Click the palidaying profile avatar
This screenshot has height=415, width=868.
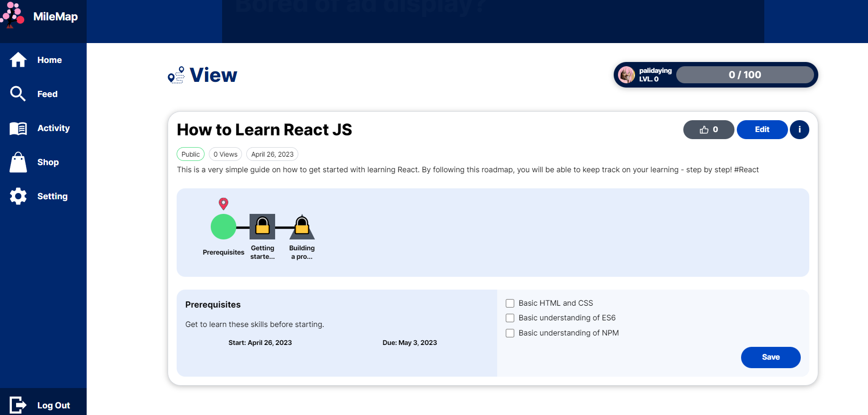[626, 75]
